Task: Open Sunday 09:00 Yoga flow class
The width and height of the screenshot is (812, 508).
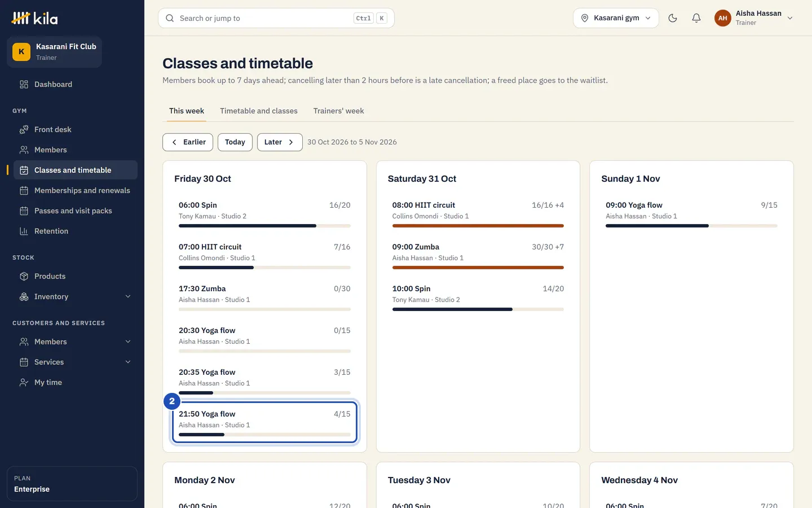Action: 691,214
